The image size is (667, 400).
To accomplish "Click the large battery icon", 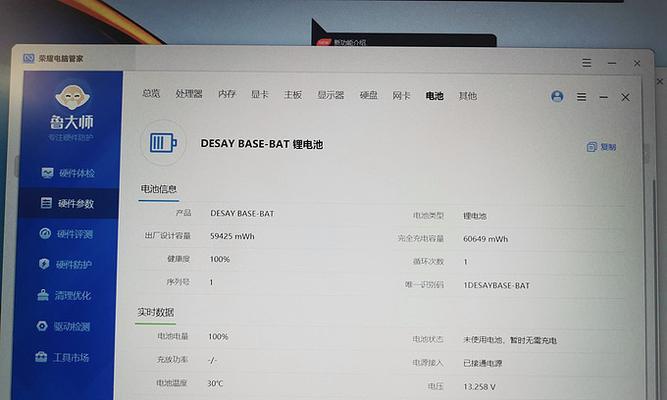I will (x=163, y=143).
